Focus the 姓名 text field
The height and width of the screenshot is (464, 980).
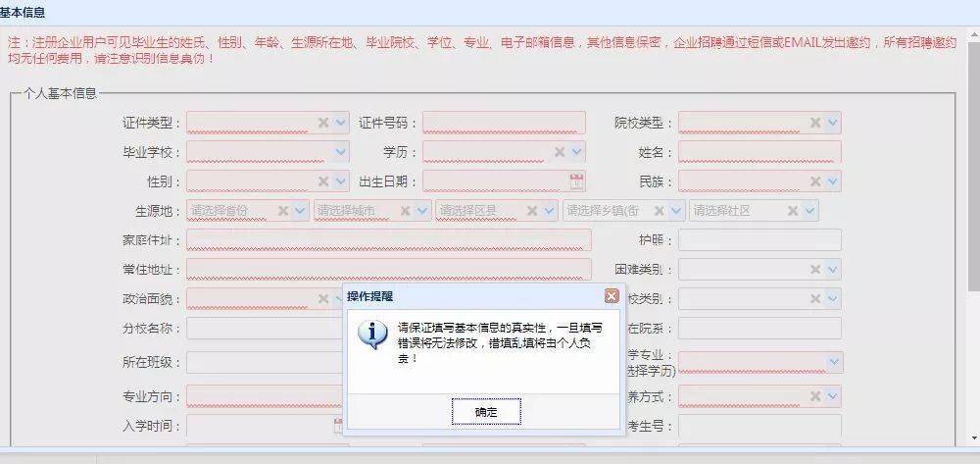click(759, 152)
